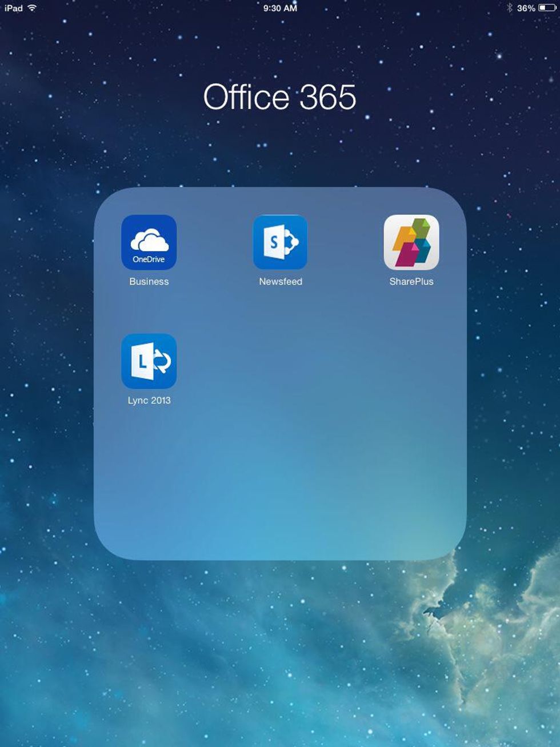Image resolution: width=560 pixels, height=747 pixels.
Task: Click the "OneDrive" text inside the app icon
Action: coord(149,259)
